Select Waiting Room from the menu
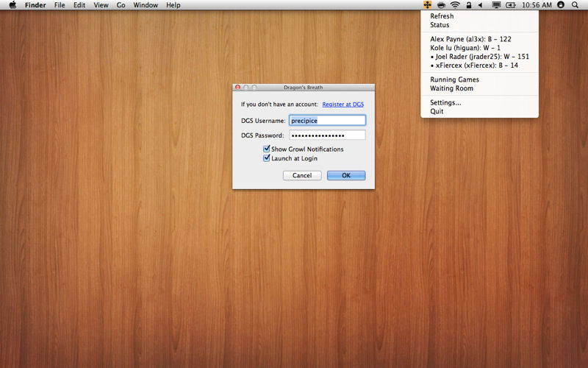 451,88
